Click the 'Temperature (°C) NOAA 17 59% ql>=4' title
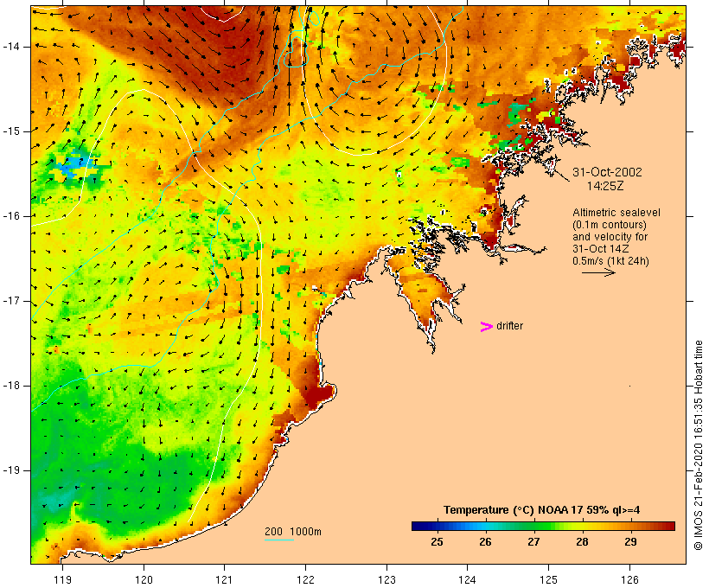Screen dimensions: 709x588 pos(542,510)
